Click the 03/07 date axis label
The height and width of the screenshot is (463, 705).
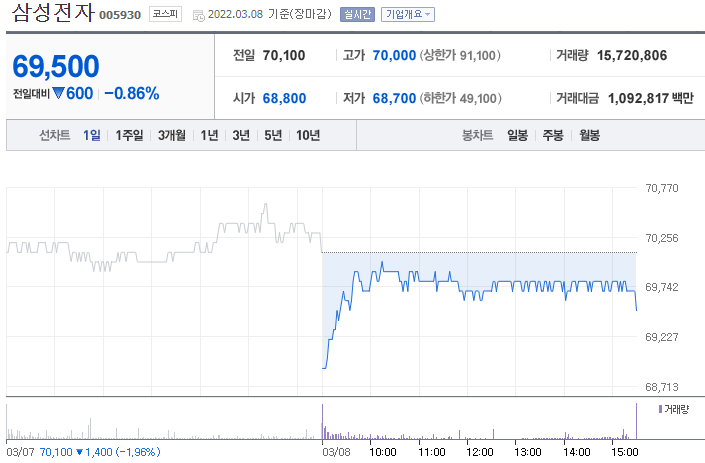20,452
